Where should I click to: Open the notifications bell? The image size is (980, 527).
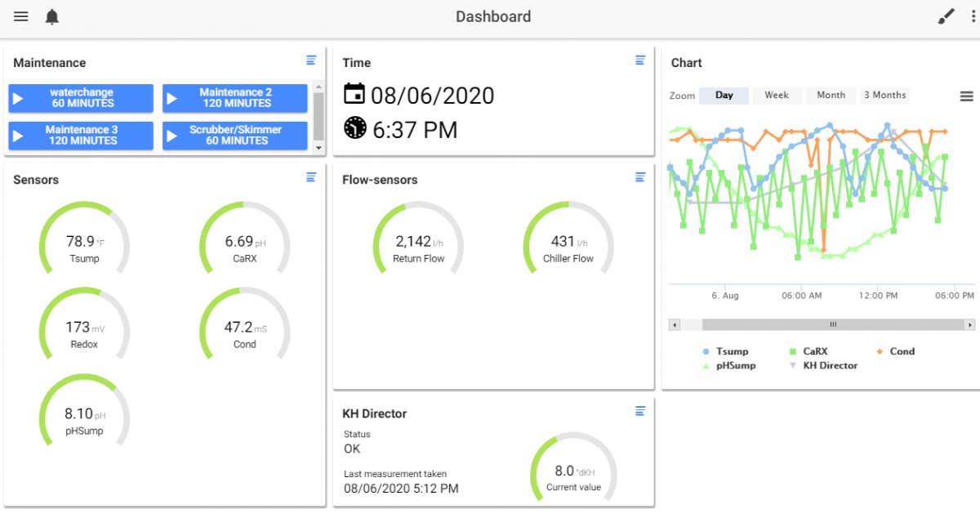pyautogui.click(x=52, y=16)
